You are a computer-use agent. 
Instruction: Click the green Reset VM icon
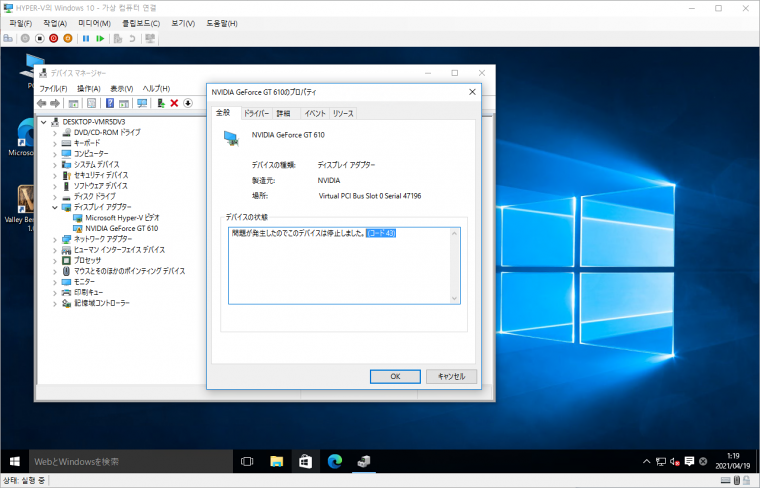click(x=100, y=38)
